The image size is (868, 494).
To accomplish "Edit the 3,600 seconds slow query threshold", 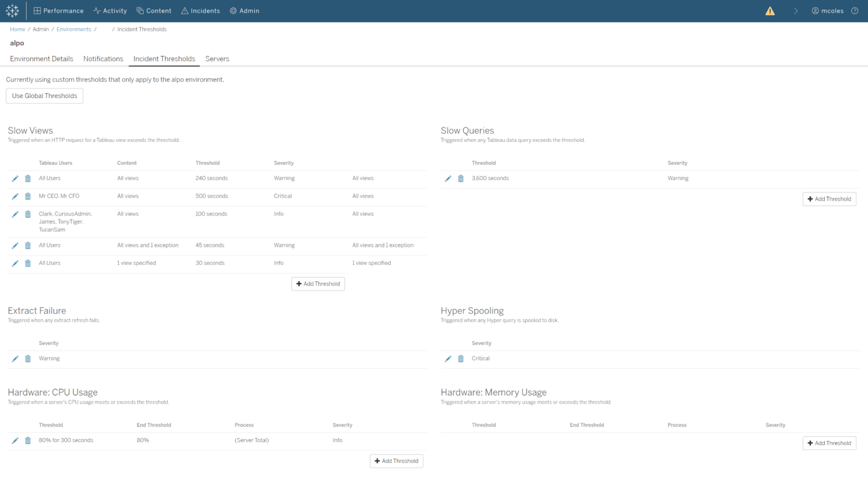I will coord(448,179).
